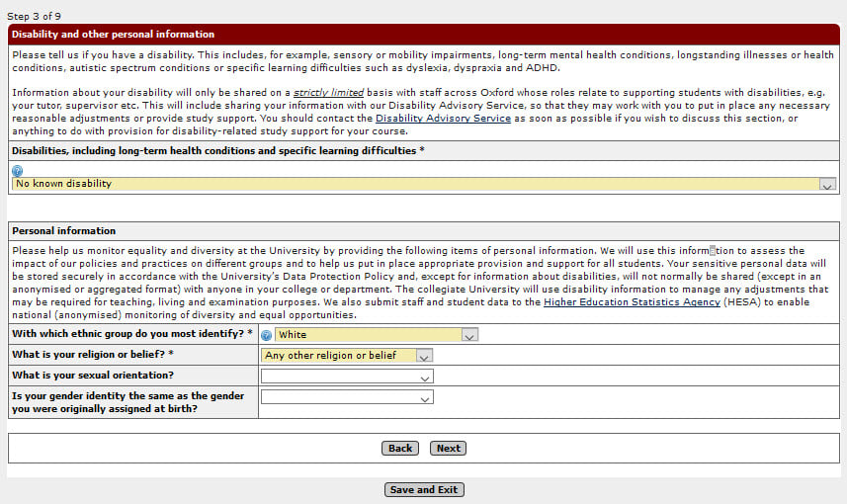Click the 'What is your religion or belief?' label

93,355
